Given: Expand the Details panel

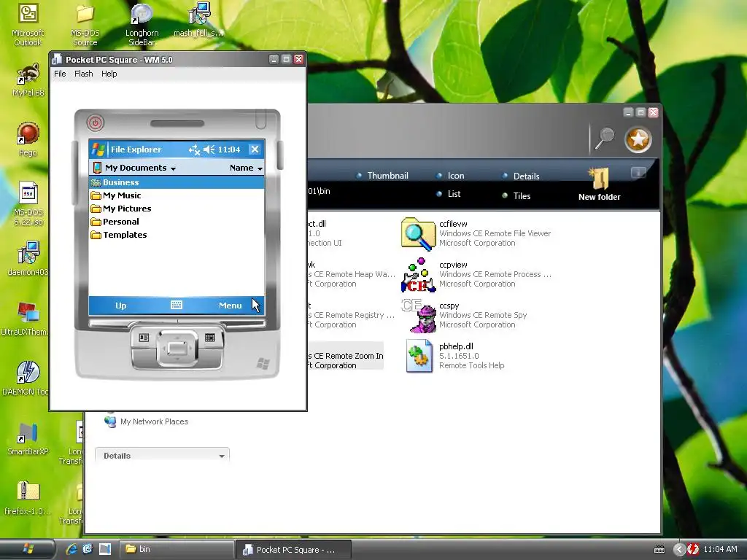Looking at the screenshot, I should (162, 456).
